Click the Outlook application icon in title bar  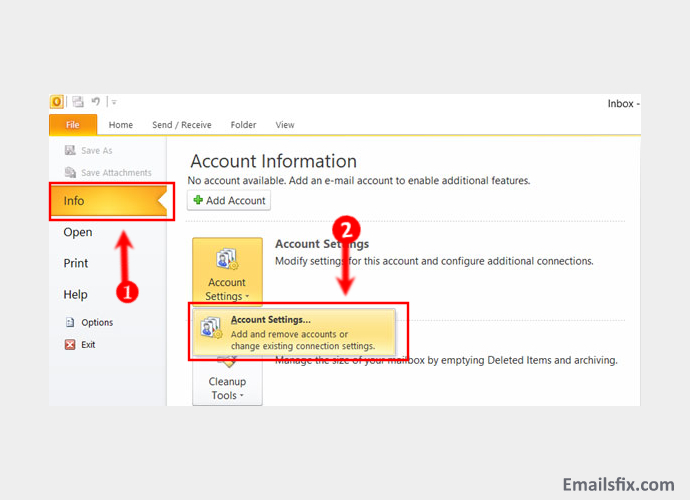pos(57,102)
